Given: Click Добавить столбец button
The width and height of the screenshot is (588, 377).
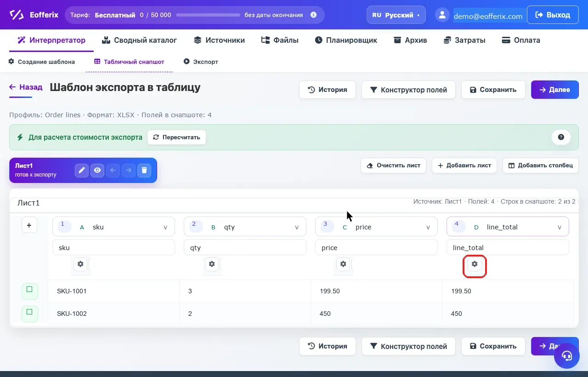Looking at the screenshot, I should click(x=541, y=166).
